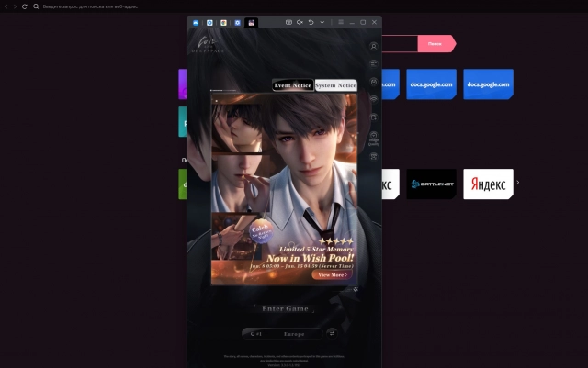This screenshot has width=588, height=368.
Task: Open the Europe server selector
Action: 282,333
